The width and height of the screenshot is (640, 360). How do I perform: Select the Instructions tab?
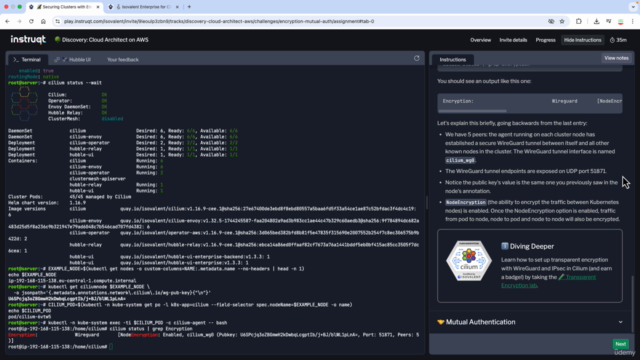(x=453, y=60)
